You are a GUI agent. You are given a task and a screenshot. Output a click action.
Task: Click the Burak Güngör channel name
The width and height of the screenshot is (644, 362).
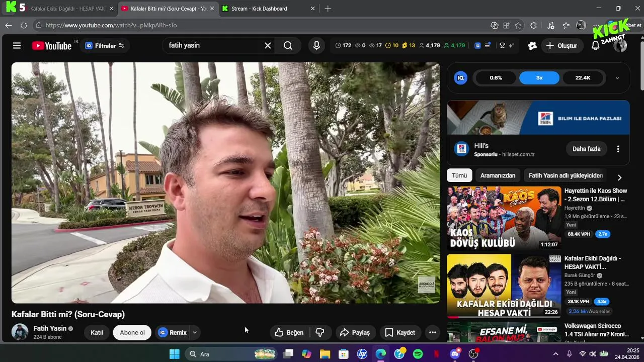coord(580,276)
